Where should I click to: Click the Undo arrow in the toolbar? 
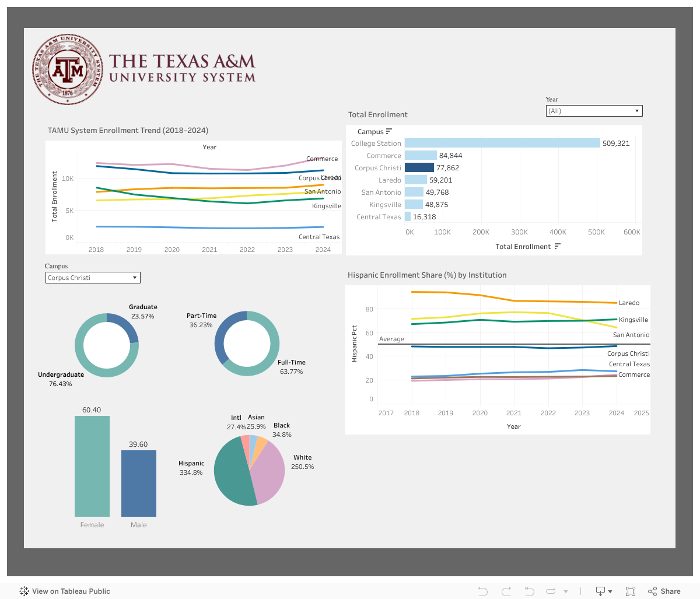click(x=482, y=591)
